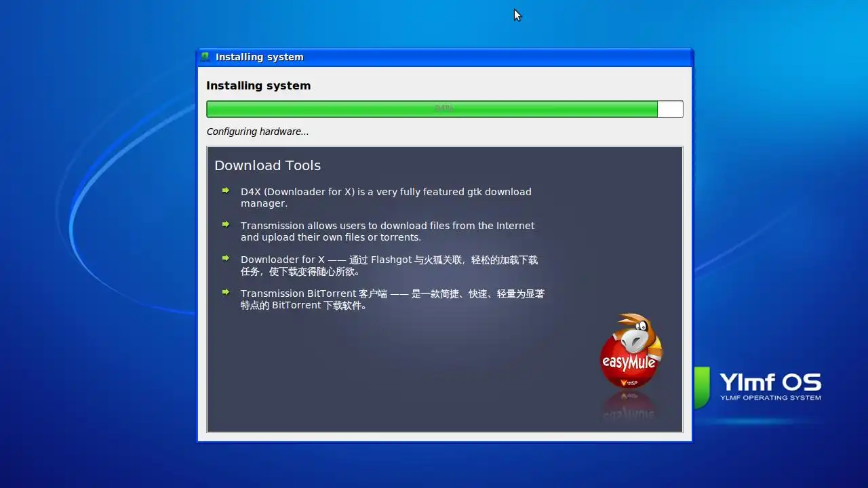
Task: Click the "Configuring hardware..." status text
Action: (x=258, y=131)
